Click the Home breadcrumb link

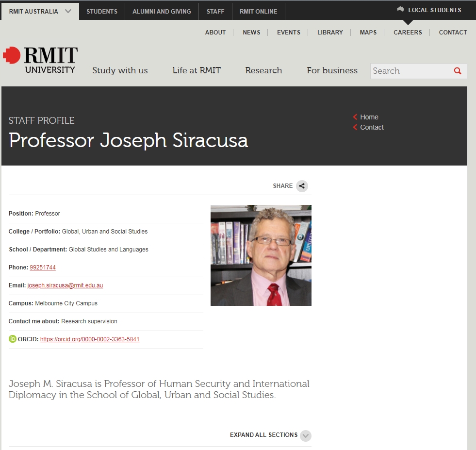[369, 117]
